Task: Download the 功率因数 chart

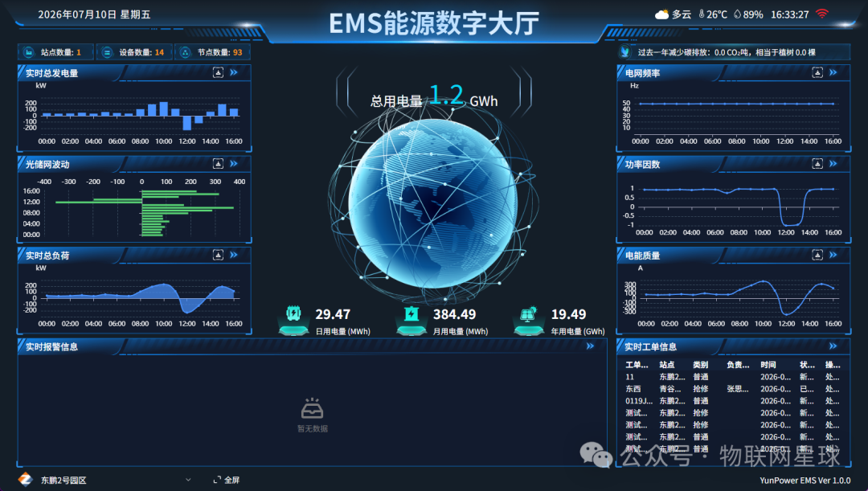Action: tap(817, 164)
